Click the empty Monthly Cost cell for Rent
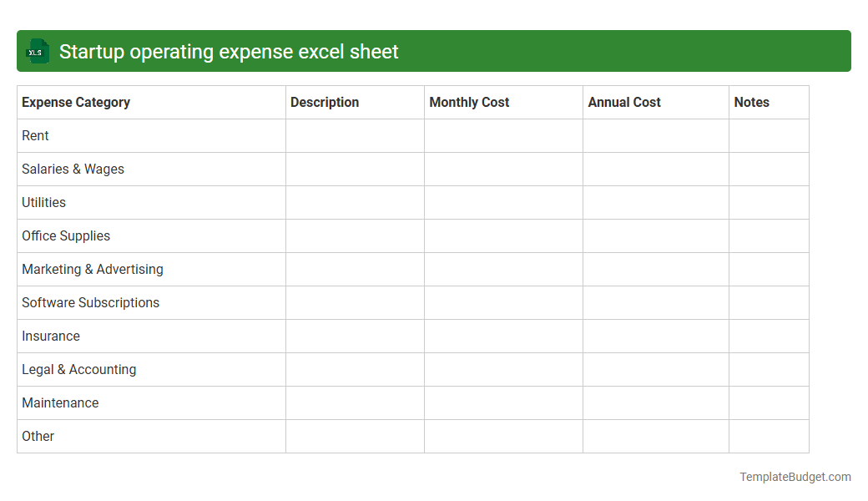868x501 pixels. click(502, 135)
